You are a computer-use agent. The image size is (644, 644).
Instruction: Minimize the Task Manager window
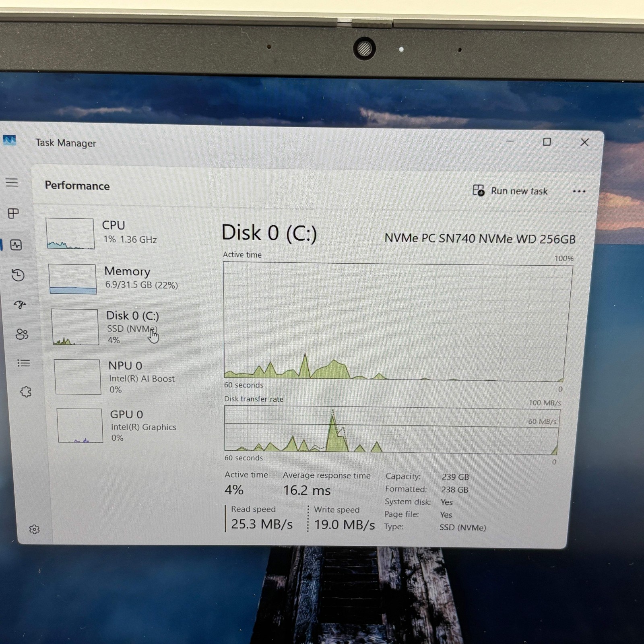click(510, 141)
